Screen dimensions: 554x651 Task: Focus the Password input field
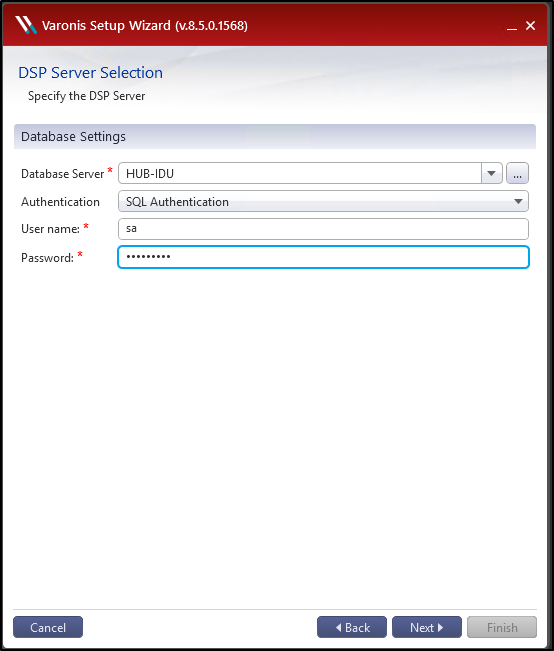point(323,257)
